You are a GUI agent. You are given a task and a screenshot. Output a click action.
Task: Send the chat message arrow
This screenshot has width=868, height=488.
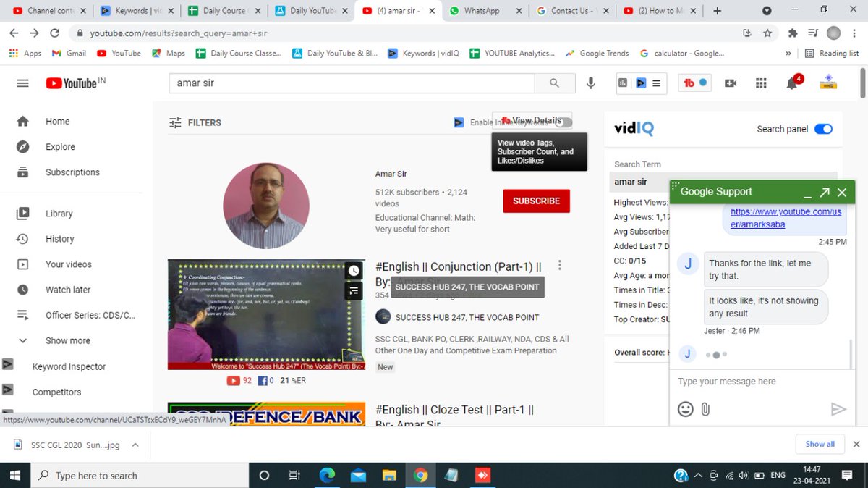pos(838,409)
